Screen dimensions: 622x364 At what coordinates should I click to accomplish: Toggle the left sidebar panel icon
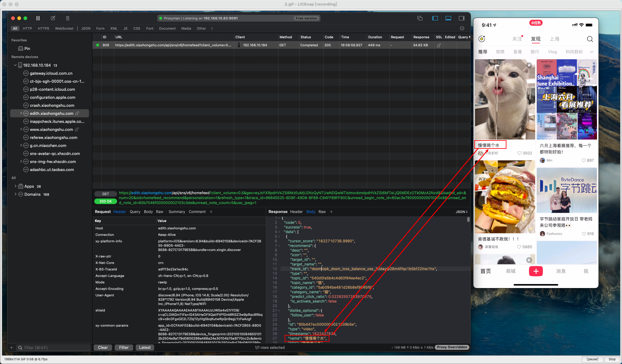click(x=435, y=18)
